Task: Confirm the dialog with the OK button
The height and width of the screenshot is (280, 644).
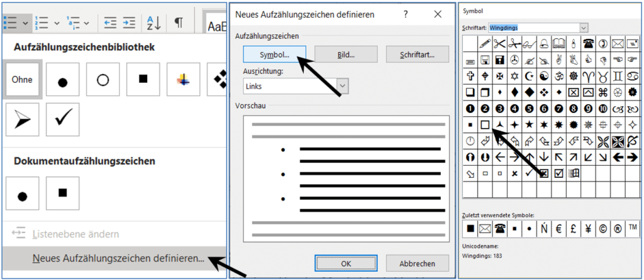Action: point(345,264)
